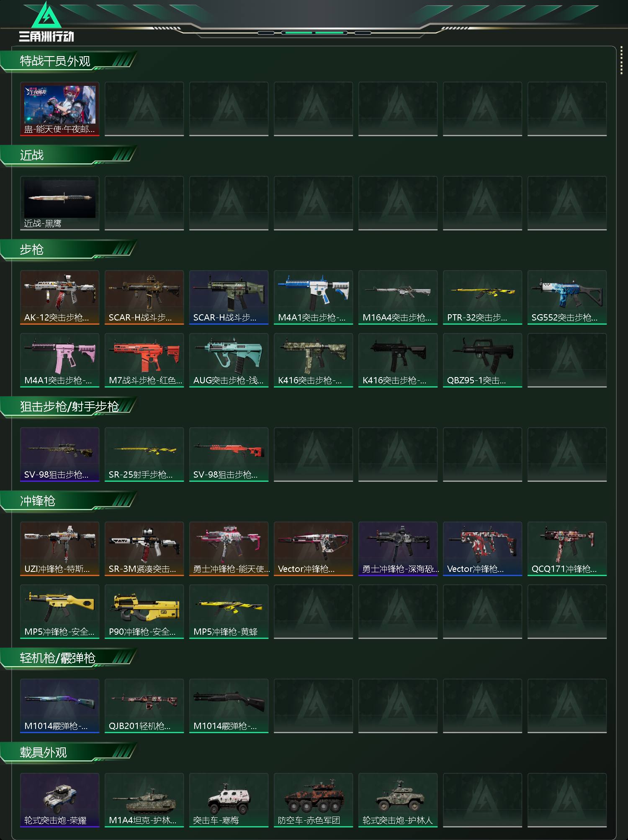Select the AUG突击步枪 light blue skin
This screenshot has width=628, height=840.
(x=229, y=360)
